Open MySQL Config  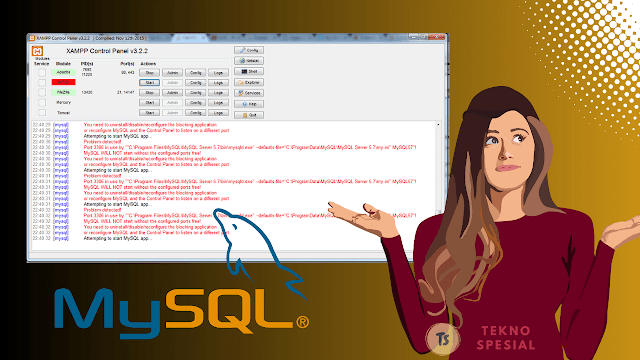(x=196, y=82)
